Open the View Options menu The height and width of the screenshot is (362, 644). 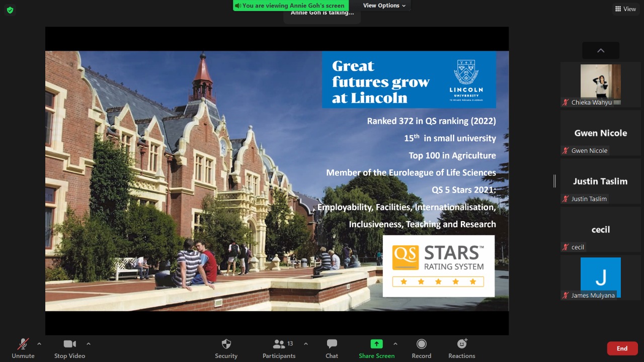tap(384, 6)
